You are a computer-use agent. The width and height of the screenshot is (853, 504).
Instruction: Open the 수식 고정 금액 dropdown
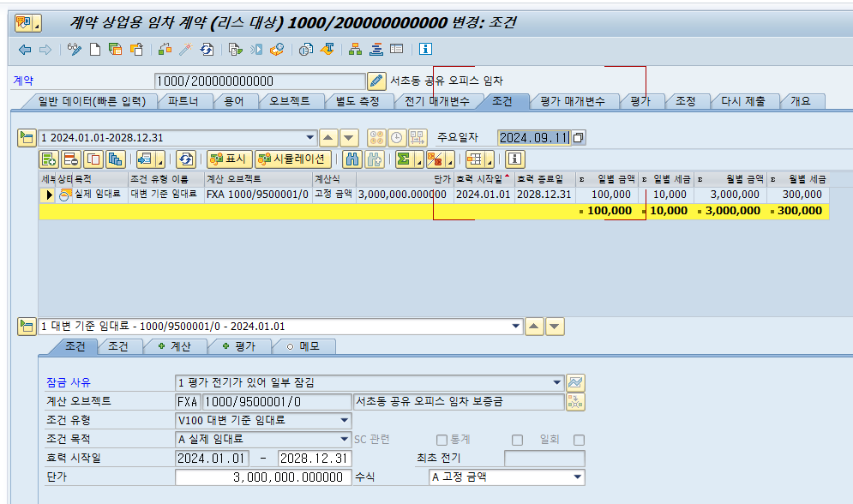(x=577, y=477)
